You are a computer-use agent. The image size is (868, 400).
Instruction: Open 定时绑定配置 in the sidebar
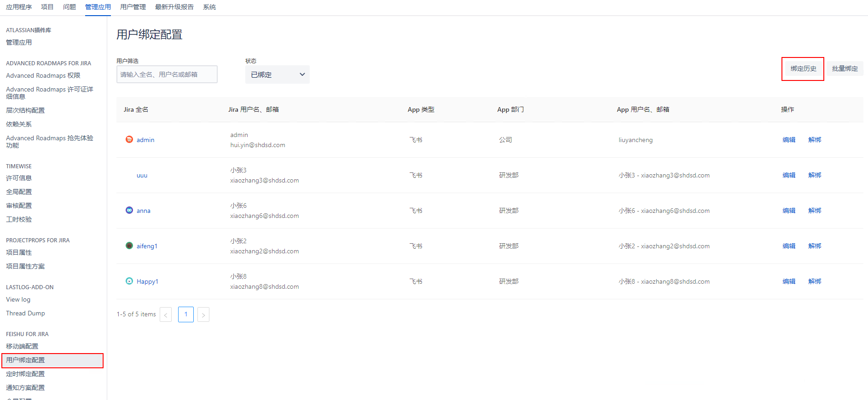(x=25, y=374)
